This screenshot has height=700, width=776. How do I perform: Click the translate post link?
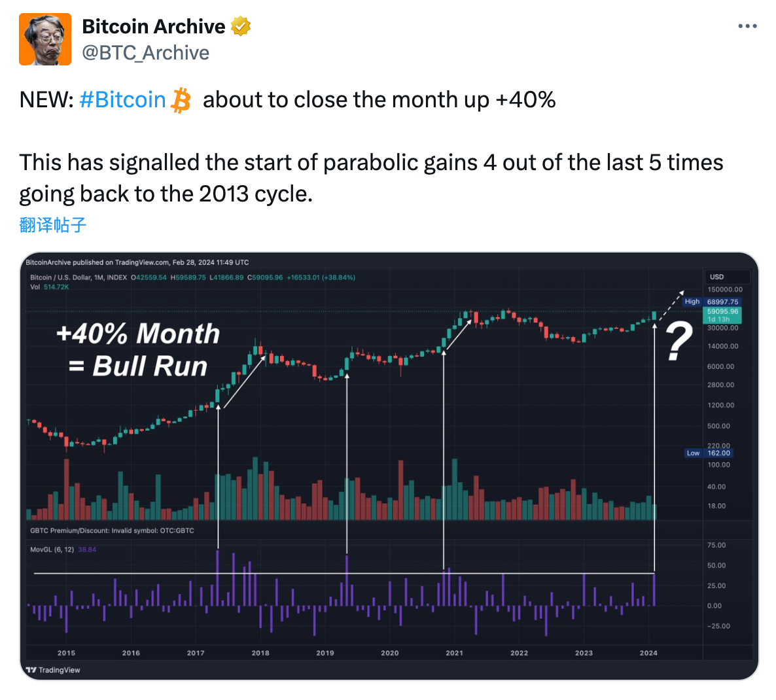coord(53,224)
